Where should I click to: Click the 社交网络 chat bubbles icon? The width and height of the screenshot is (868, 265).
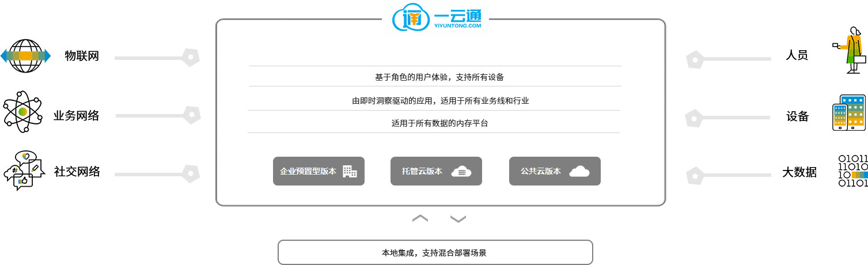pos(24,171)
